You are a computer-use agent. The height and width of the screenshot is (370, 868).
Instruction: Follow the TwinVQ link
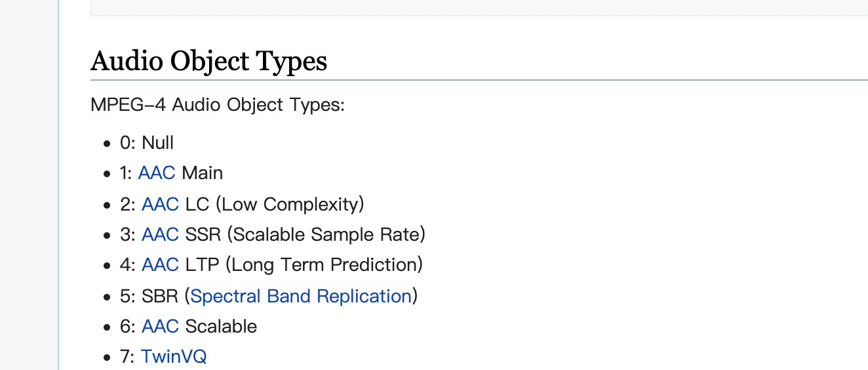[174, 357]
